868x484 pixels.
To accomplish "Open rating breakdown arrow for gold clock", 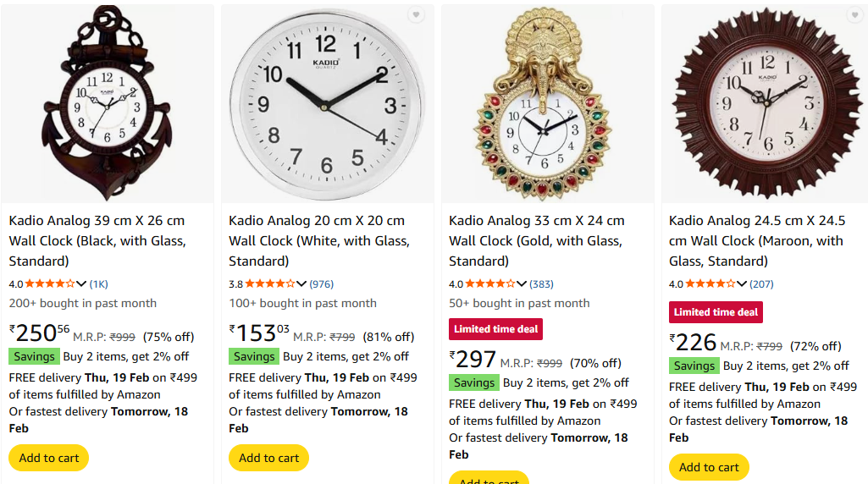I will (x=522, y=283).
